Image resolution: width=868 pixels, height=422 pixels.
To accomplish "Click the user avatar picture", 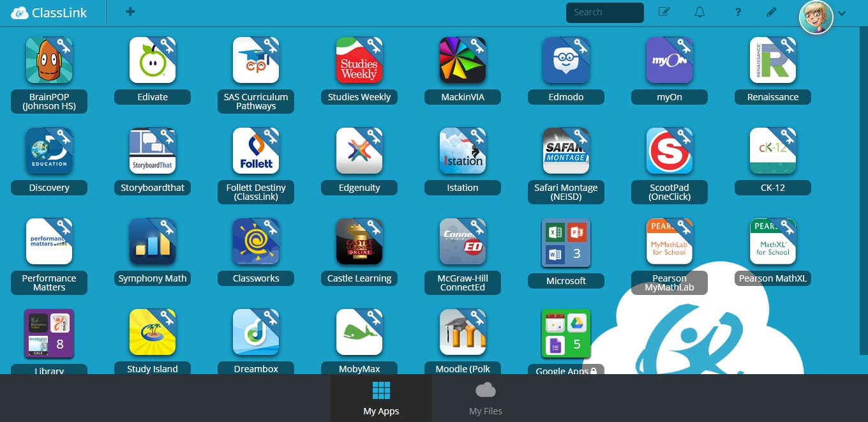I will [x=816, y=17].
